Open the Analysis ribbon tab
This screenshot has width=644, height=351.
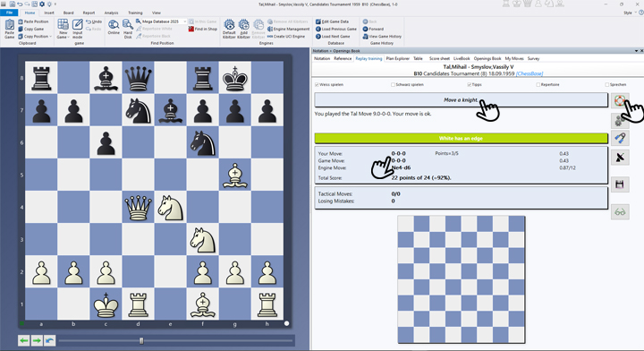[x=111, y=13]
